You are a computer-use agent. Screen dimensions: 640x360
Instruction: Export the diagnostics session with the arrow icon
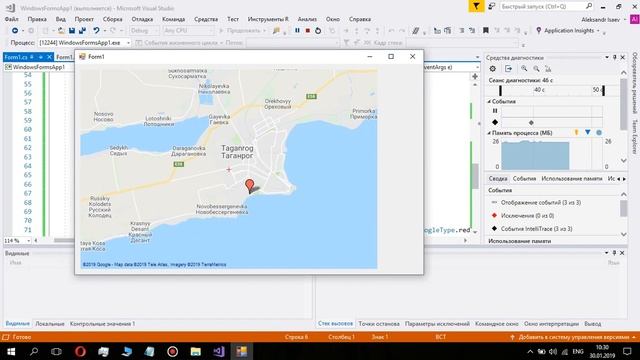click(x=508, y=69)
